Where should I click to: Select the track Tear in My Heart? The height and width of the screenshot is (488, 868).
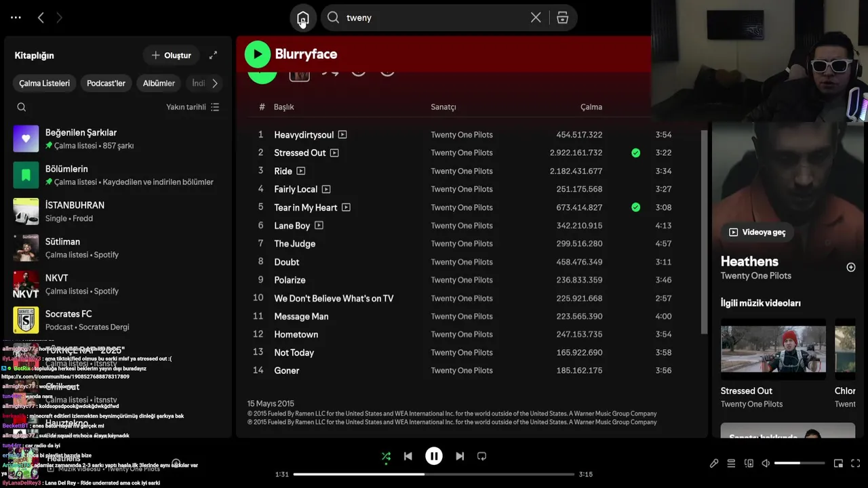[x=305, y=207]
